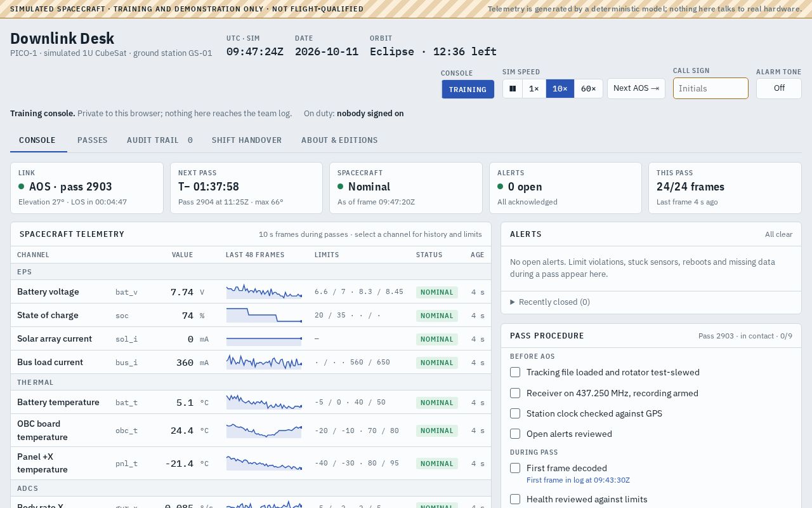Viewport: 812px width, 508px height.
Task: Select the Battery temperature channel
Action: click(251, 403)
